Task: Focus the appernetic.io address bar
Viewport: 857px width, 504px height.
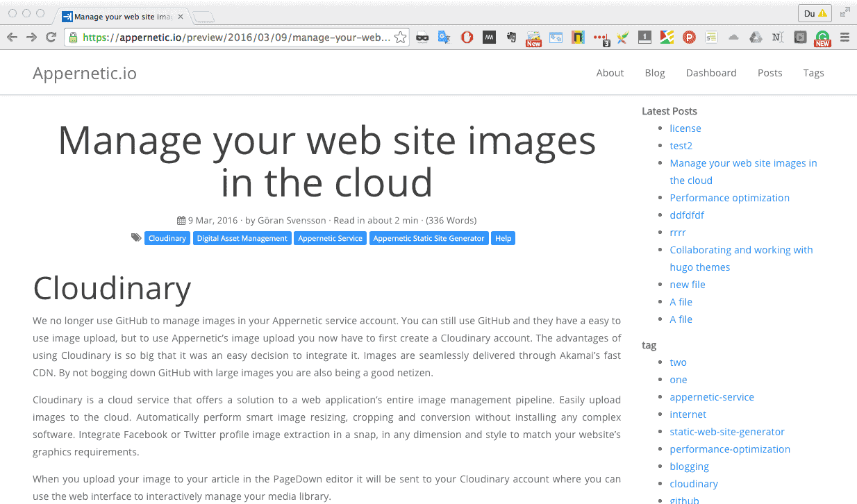Action: 236,37
